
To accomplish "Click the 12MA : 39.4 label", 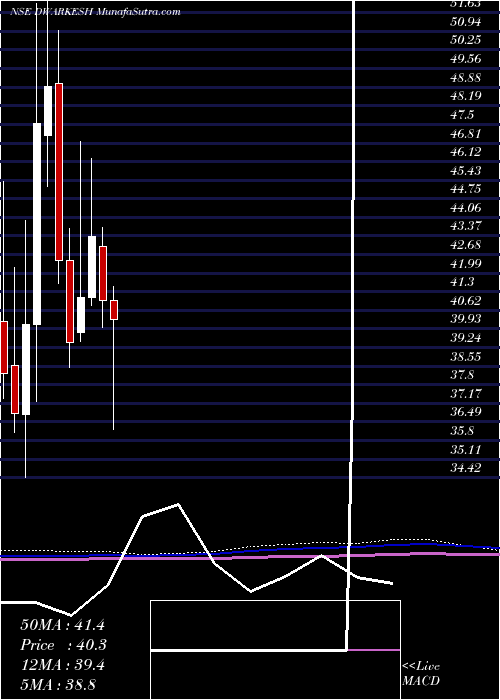I will [x=62, y=665].
